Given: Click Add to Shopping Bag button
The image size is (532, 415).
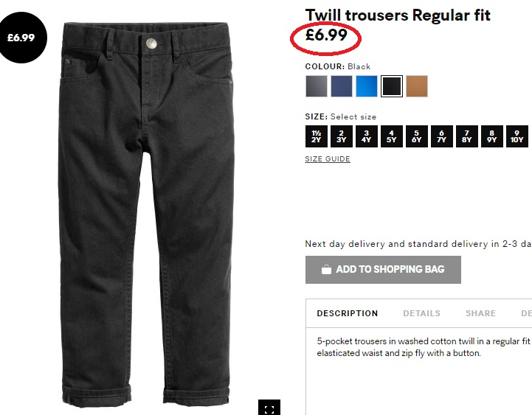Looking at the screenshot, I should 383,270.
